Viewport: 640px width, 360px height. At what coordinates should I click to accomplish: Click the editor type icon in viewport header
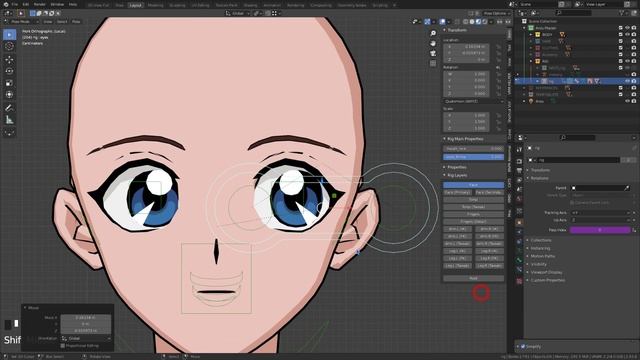pos(7,13)
